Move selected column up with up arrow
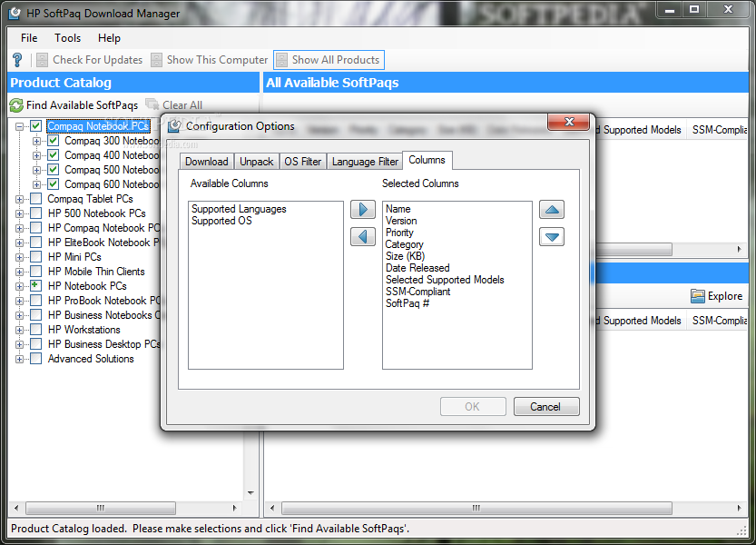The image size is (756, 545). (552, 210)
